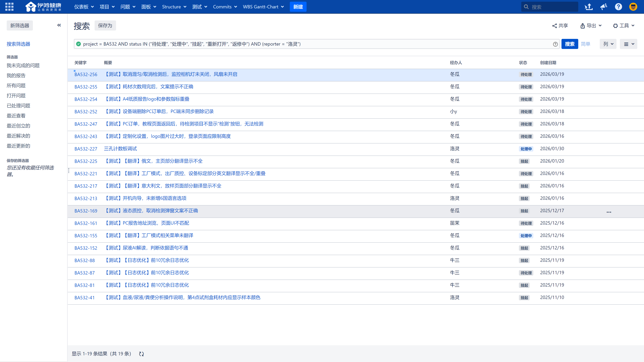This screenshot has height=362, width=644.
Task: Open the 导出 export dropdown
Action: click(x=591, y=25)
